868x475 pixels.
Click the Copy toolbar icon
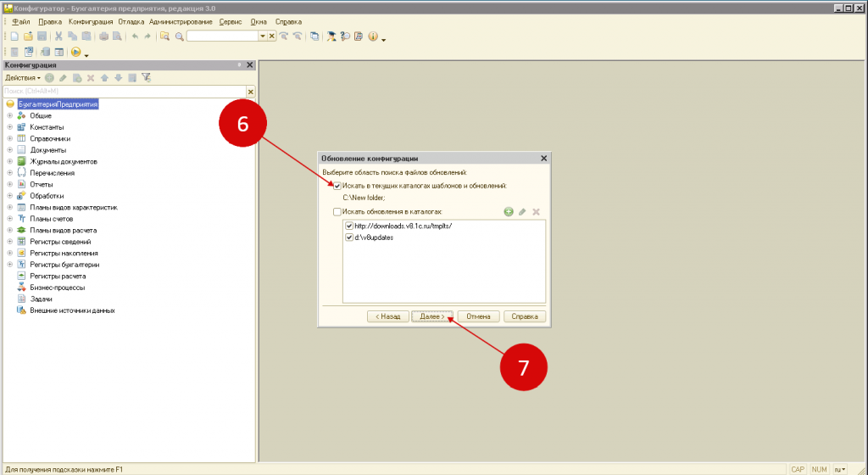(x=73, y=36)
